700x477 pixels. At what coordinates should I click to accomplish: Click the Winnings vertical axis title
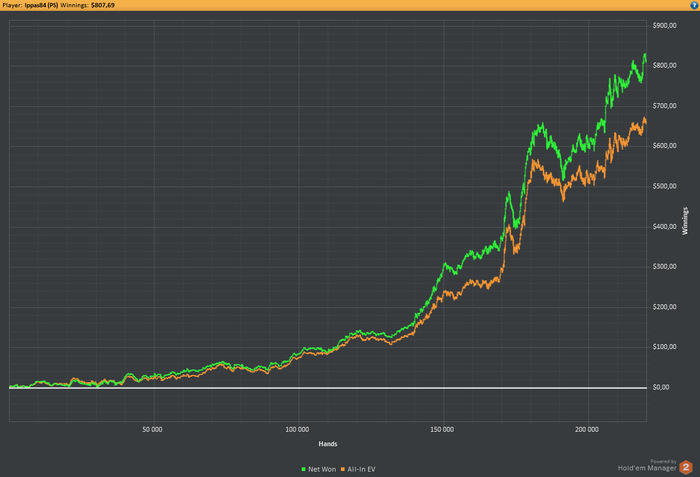685,221
